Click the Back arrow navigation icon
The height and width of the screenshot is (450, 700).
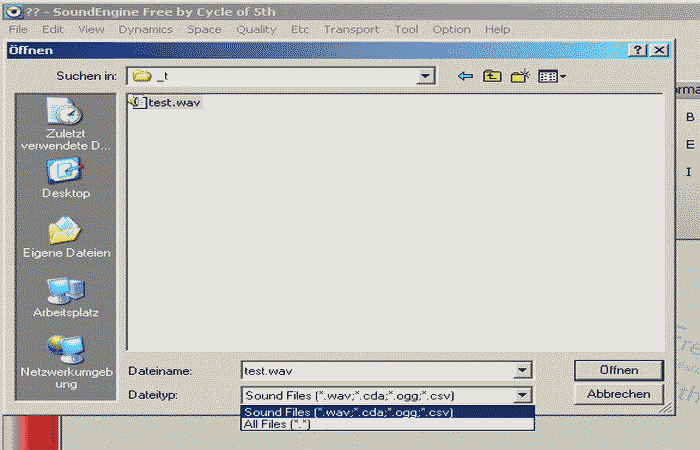point(465,76)
